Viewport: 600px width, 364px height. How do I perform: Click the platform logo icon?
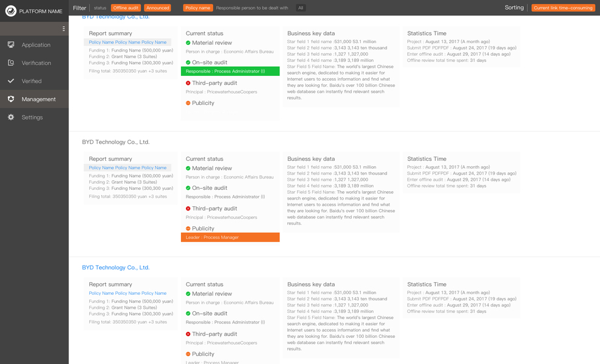click(10, 11)
